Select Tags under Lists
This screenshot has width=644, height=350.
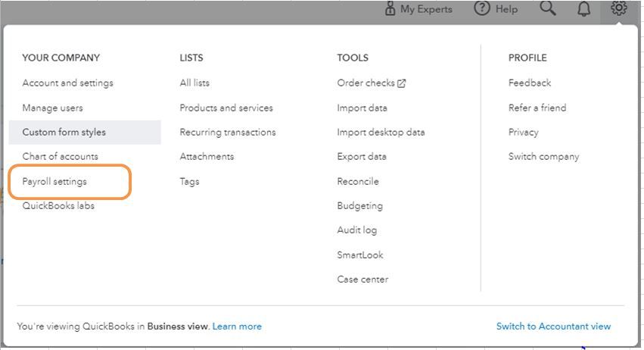tap(189, 182)
